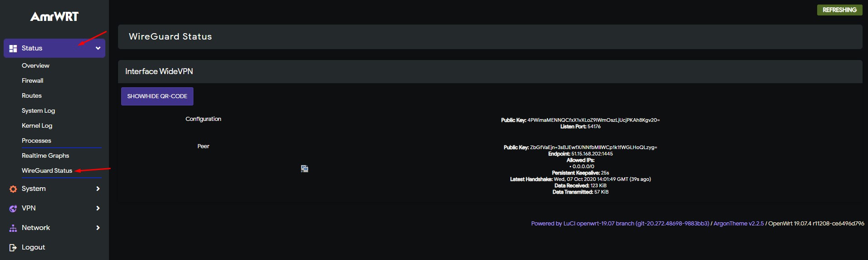Select WireGuard Status menu entry
This screenshot has width=868, height=260.
pos(47,170)
